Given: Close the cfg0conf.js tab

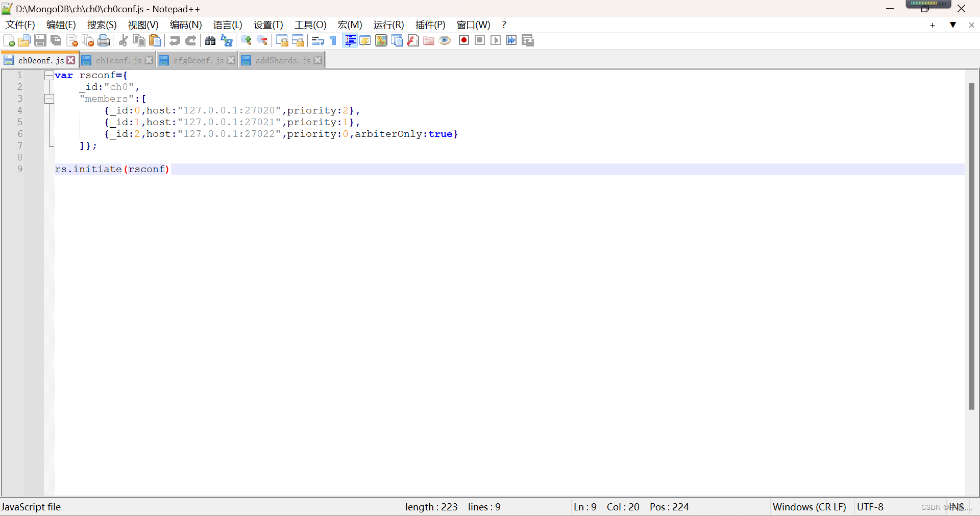Looking at the screenshot, I should coord(231,60).
